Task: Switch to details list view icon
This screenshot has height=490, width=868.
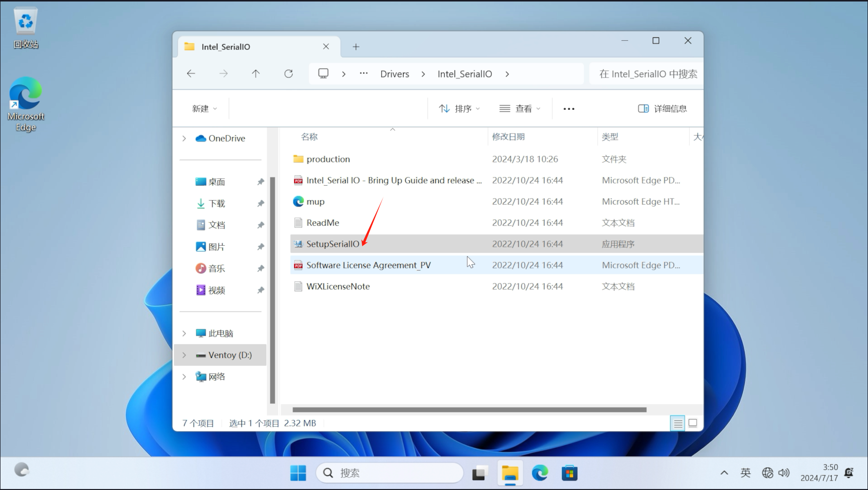Action: coord(678,423)
